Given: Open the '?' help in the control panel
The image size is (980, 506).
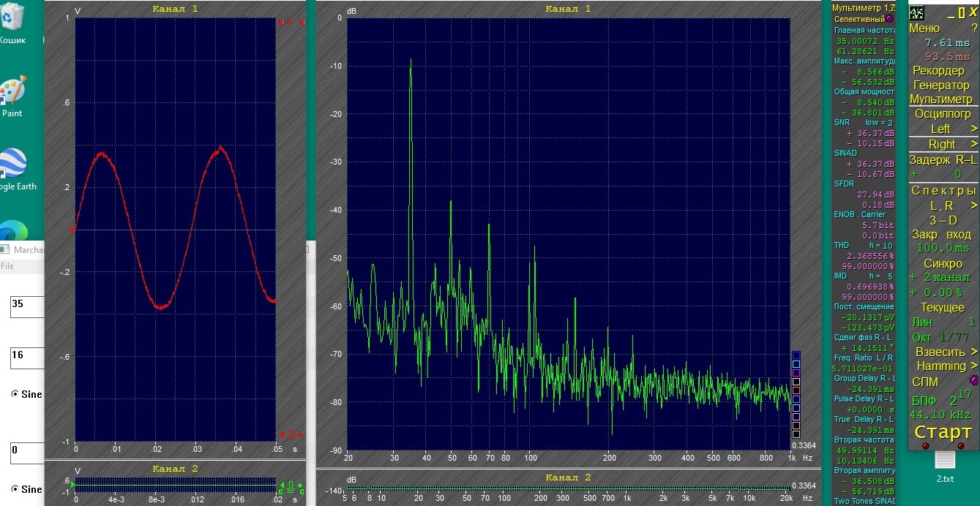Looking at the screenshot, I should (974, 28).
